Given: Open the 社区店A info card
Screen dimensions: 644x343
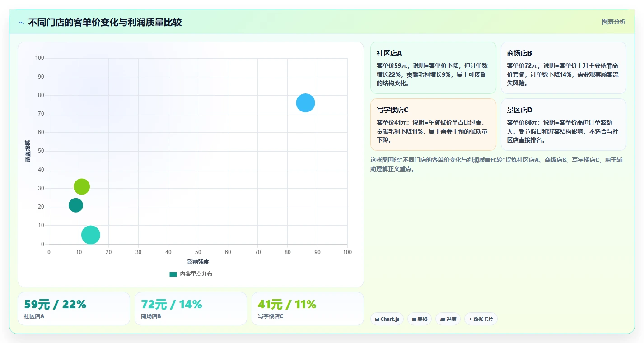Looking at the screenshot, I should 433,68.
